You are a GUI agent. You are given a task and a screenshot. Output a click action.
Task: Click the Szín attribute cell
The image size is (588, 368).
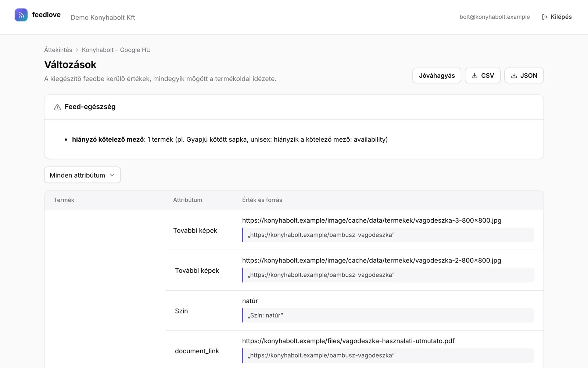coord(181,311)
